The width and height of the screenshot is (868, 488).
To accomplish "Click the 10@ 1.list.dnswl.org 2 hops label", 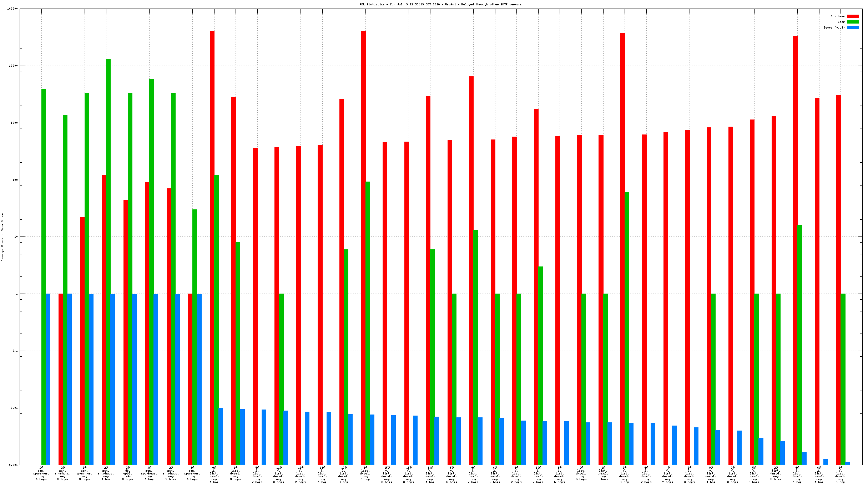I will 538,475.
